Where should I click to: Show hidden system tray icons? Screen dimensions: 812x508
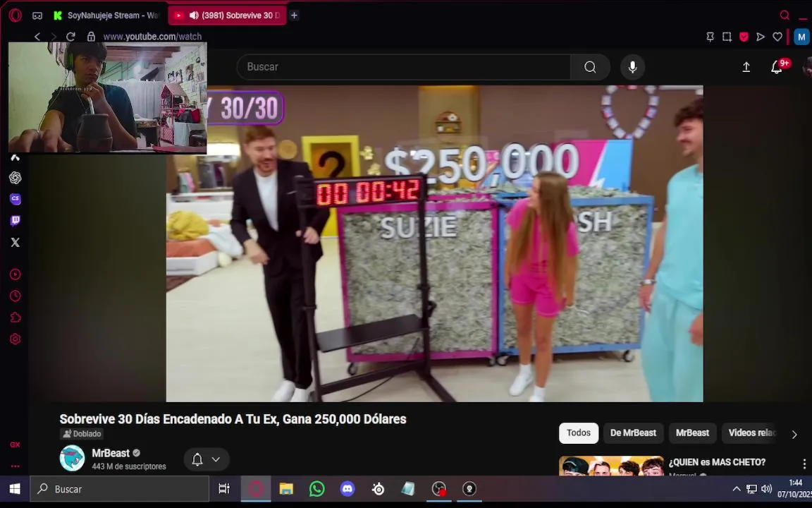coord(736,489)
